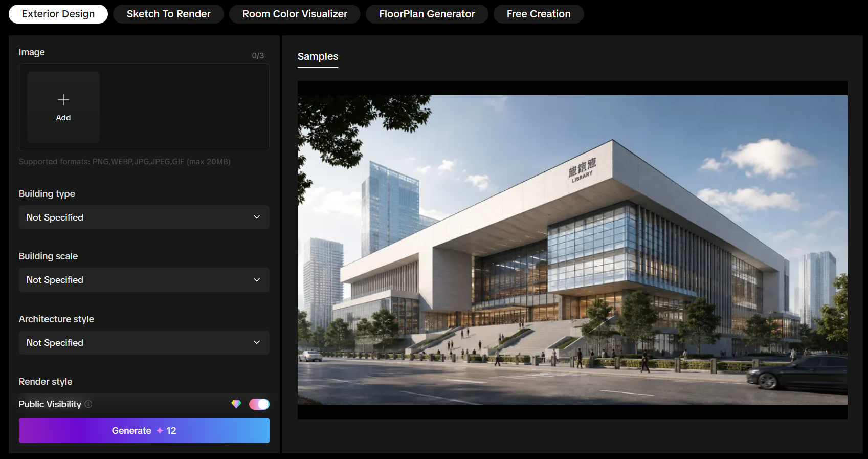Click the Generate button
868x459 pixels.
click(x=144, y=430)
